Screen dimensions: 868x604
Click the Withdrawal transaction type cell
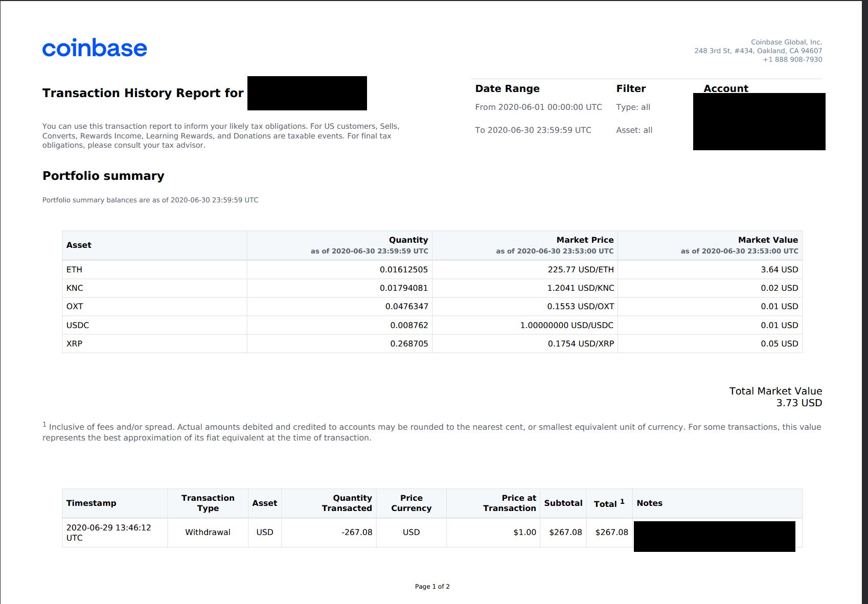coord(208,532)
